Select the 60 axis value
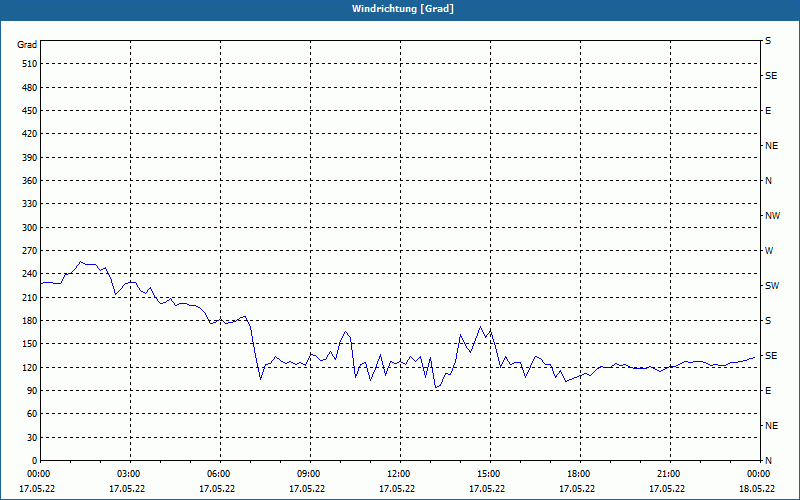Image resolution: width=800 pixels, height=500 pixels. point(32,414)
